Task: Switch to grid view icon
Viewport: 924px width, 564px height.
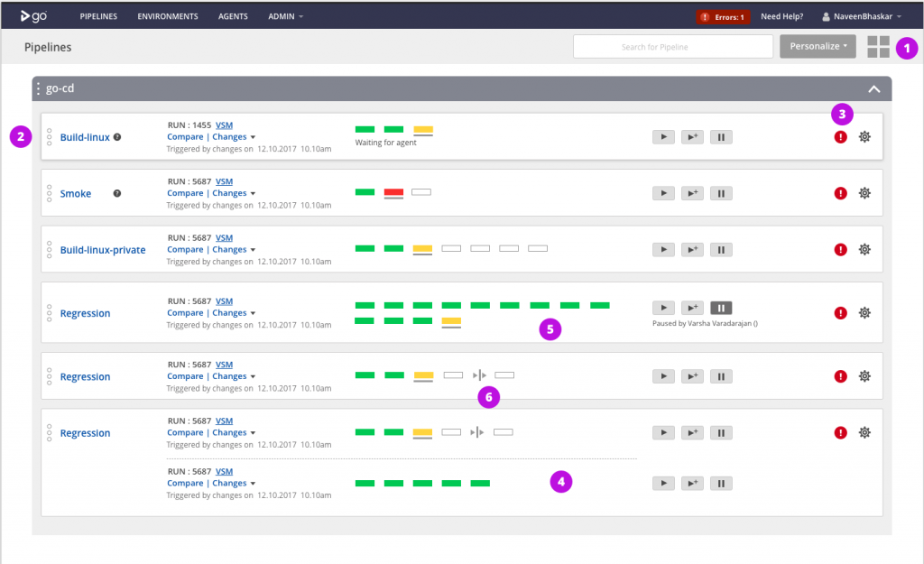Action: [878, 47]
